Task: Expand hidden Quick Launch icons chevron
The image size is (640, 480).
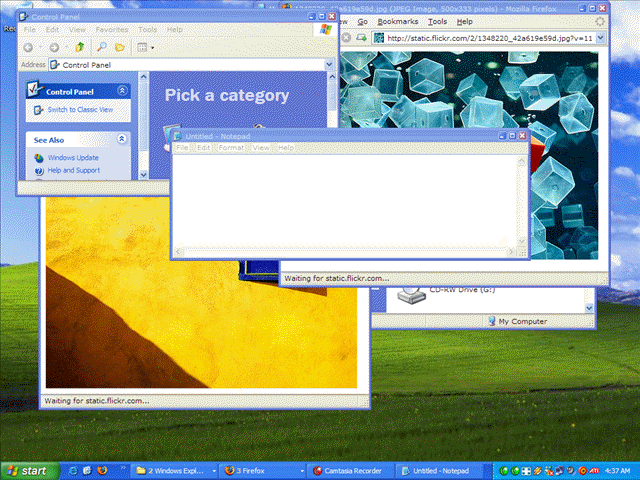Action: coord(123,468)
